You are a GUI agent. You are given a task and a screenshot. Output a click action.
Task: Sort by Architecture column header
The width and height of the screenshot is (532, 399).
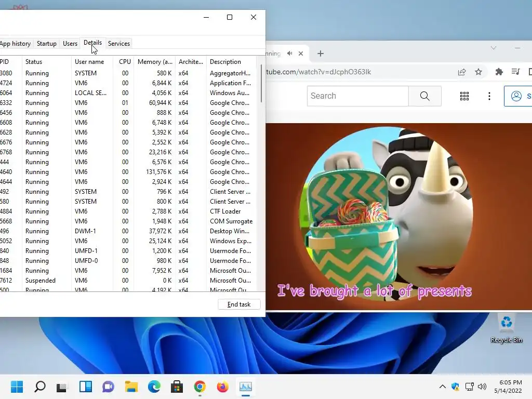click(x=191, y=62)
